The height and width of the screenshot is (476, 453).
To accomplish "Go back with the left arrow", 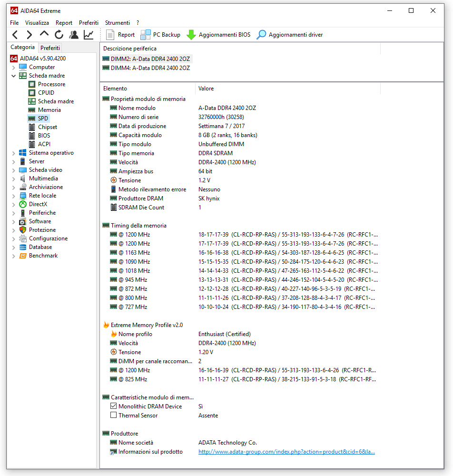I will coord(15,35).
